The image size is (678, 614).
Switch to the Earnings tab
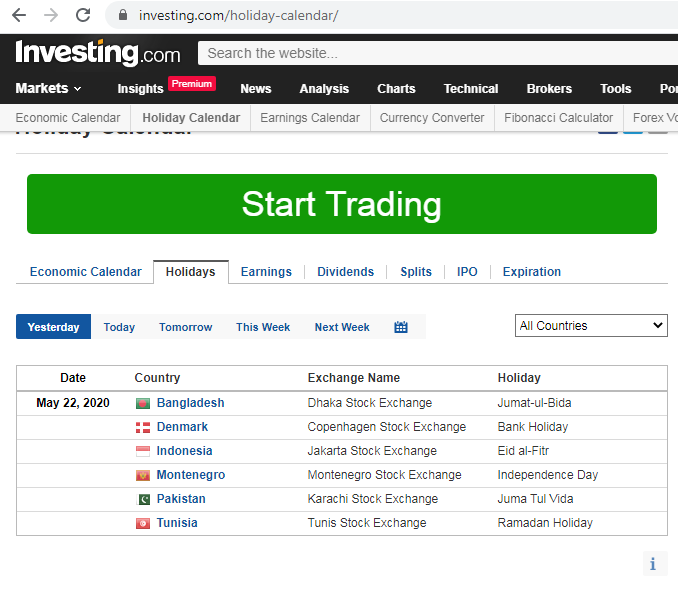(266, 272)
